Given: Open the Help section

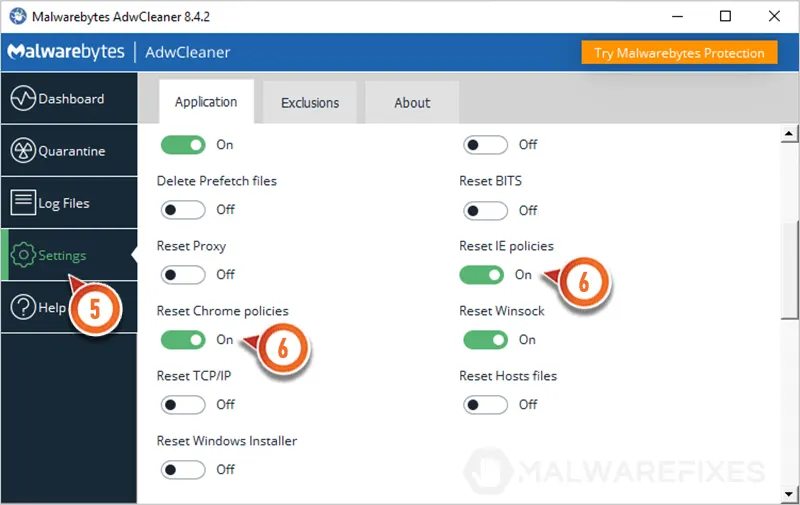Looking at the screenshot, I should point(69,308).
